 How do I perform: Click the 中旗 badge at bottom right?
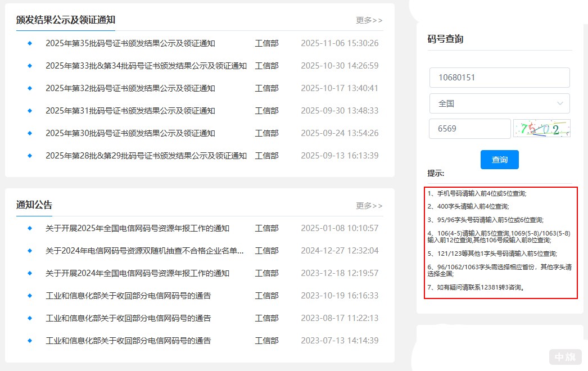[x=566, y=357]
